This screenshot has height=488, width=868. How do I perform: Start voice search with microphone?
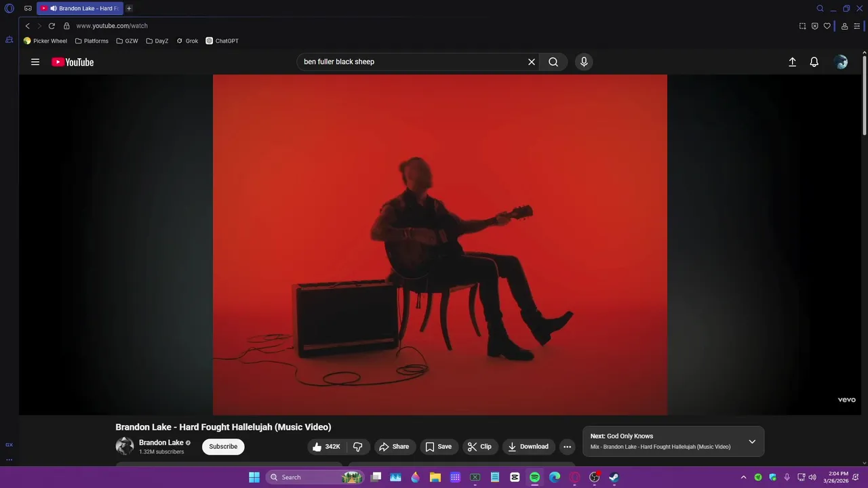point(584,62)
